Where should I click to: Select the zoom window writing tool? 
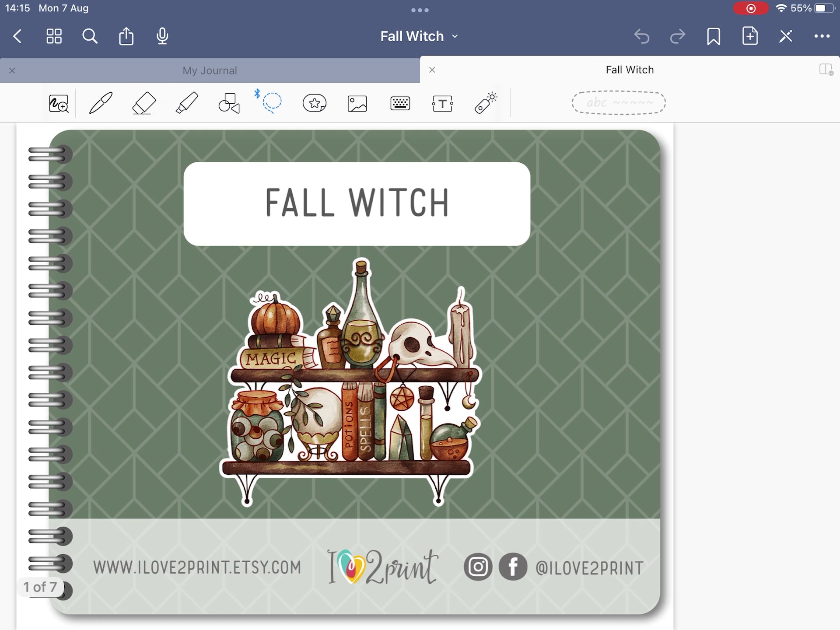(x=59, y=104)
